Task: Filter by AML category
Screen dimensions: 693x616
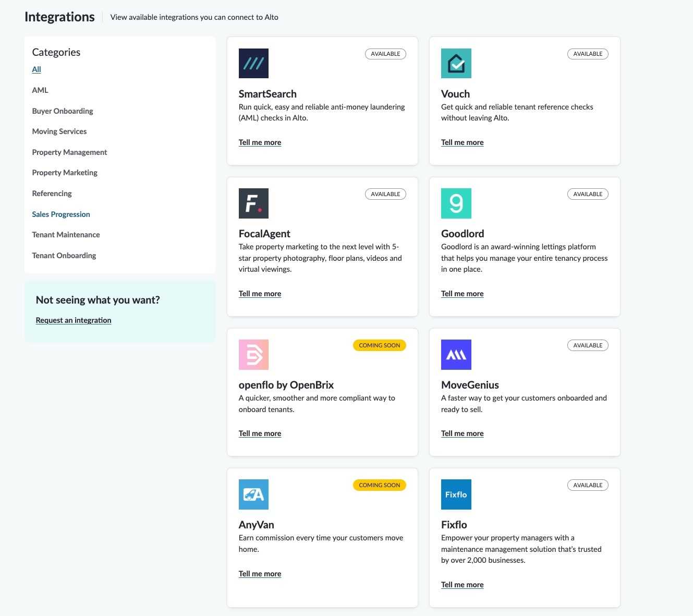Action: [40, 90]
